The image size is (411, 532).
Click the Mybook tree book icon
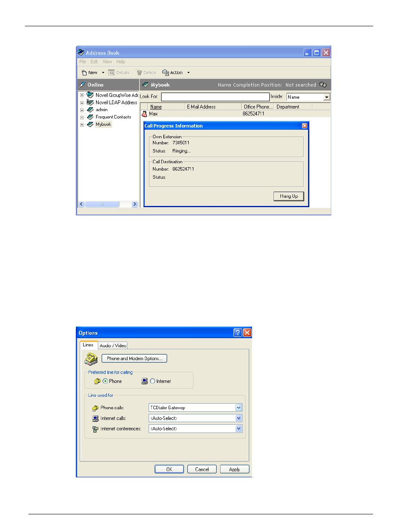click(90, 124)
